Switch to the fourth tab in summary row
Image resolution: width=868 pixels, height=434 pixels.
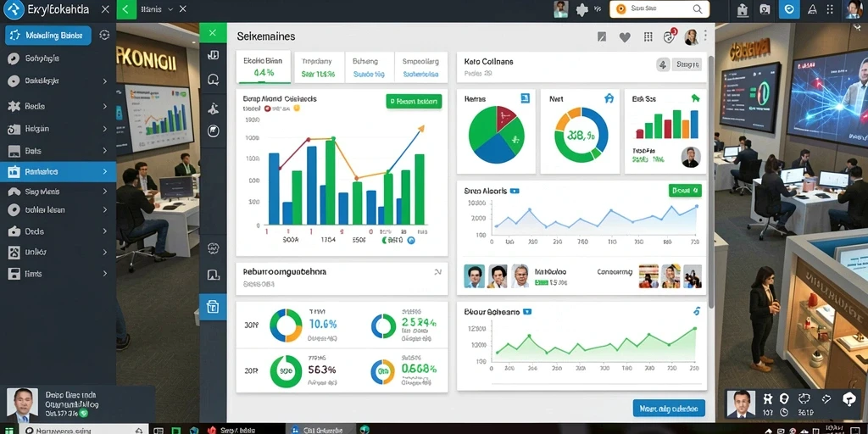point(420,67)
